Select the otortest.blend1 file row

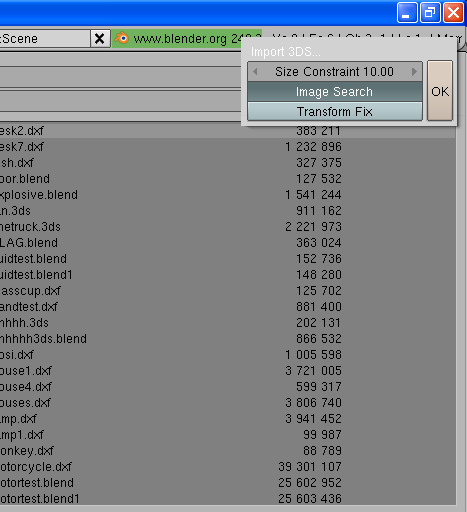coord(228,499)
